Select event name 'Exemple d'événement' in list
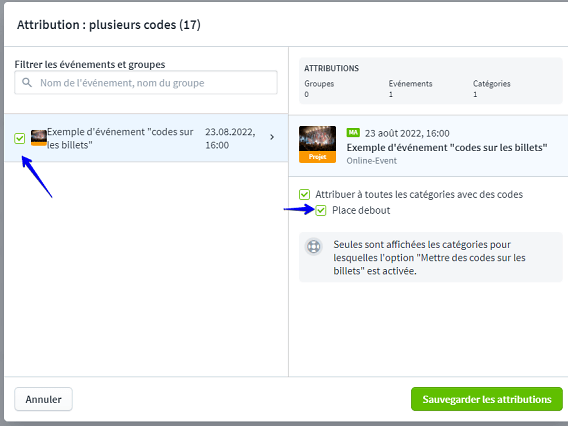The height and width of the screenshot is (426, 568). pos(120,138)
